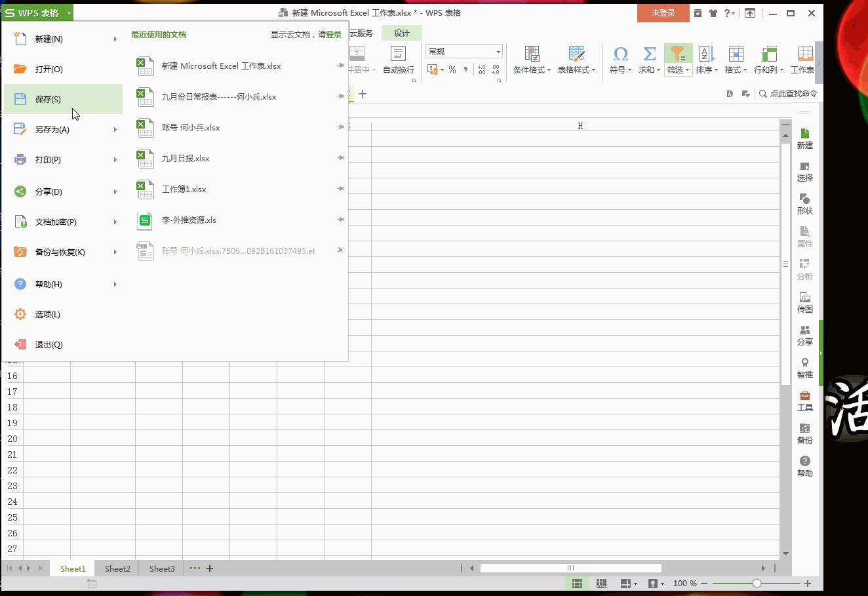This screenshot has width=868, height=596.
Task: Click the AutoSum (求和) sigma icon
Action: point(649,54)
